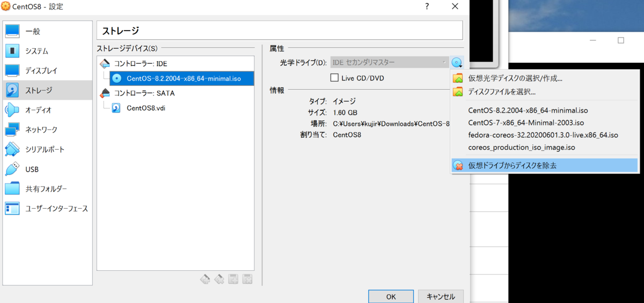Open USB settings
Viewport: 644px width, 303px height.
click(x=47, y=169)
